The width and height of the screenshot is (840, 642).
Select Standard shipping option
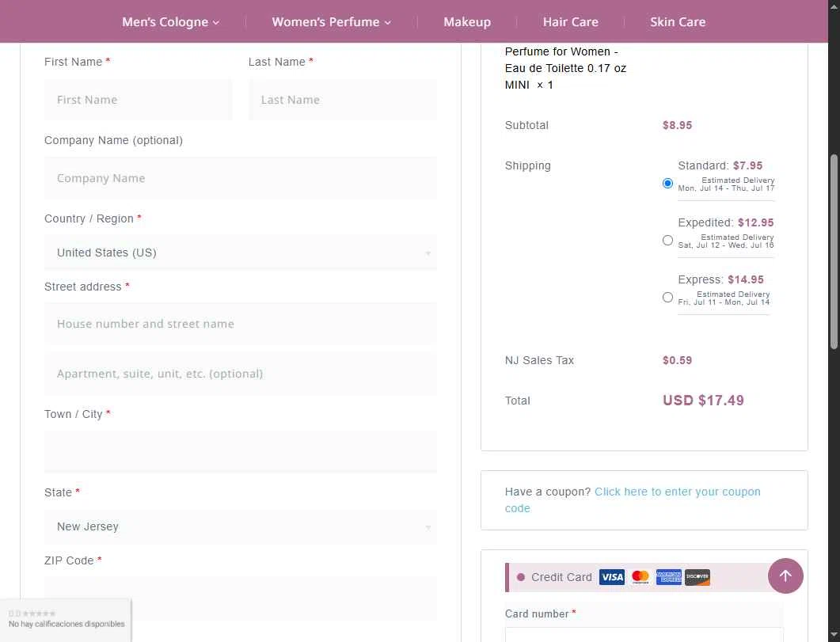click(x=667, y=184)
